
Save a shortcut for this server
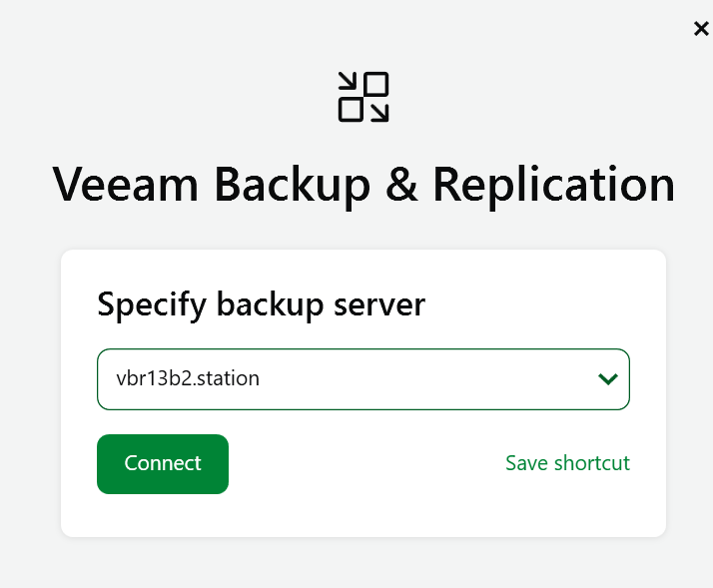[567, 463]
